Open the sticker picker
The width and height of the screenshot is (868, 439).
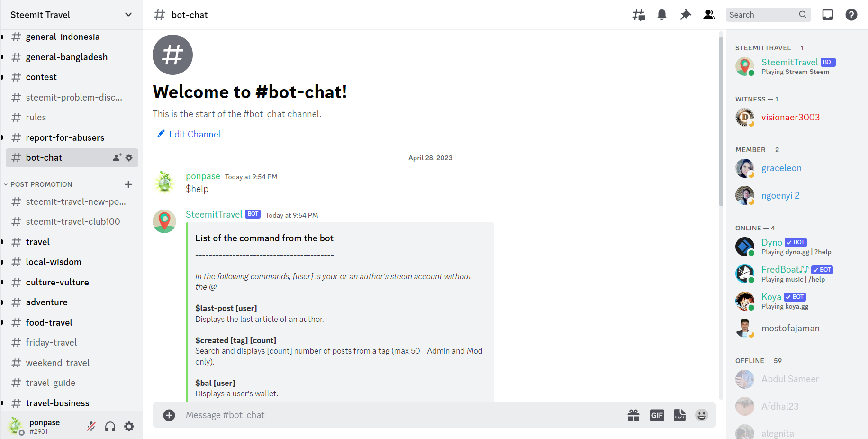679,415
